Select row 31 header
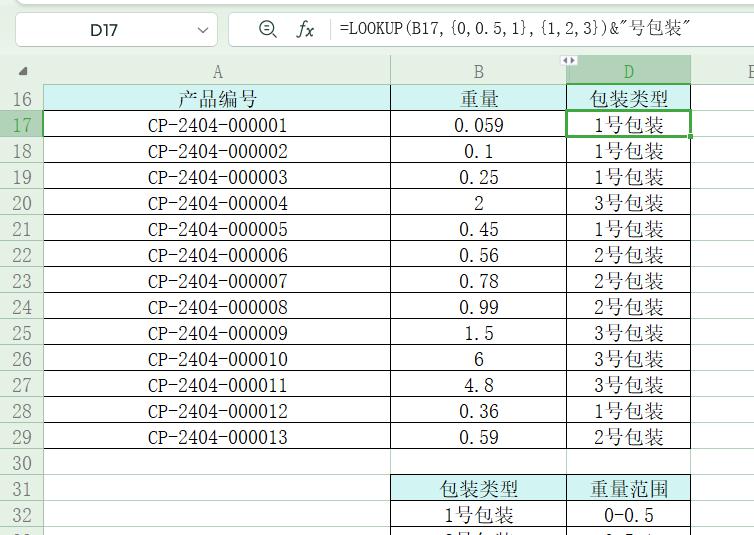 click(x=22, y=488)
